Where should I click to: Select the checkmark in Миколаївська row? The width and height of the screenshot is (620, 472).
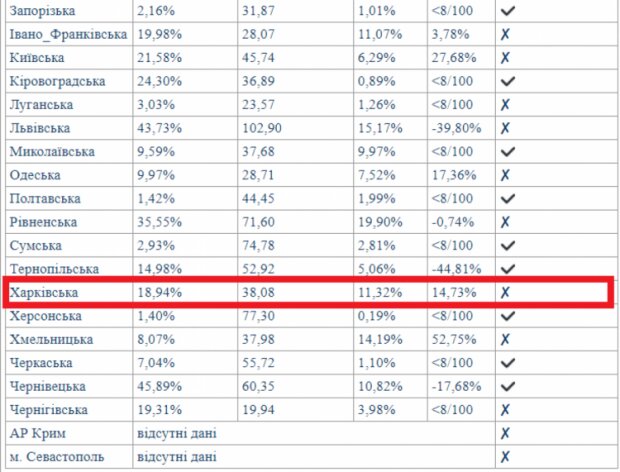[x=508, y=151]
